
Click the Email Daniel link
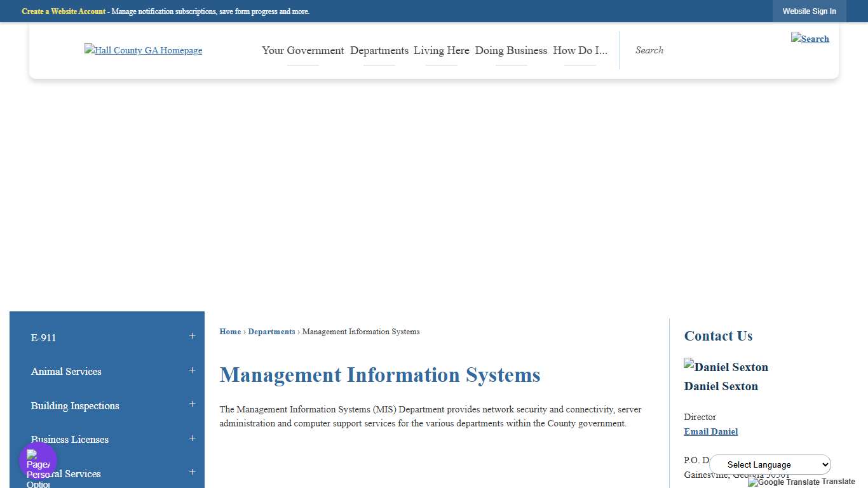tap(710, 431)
